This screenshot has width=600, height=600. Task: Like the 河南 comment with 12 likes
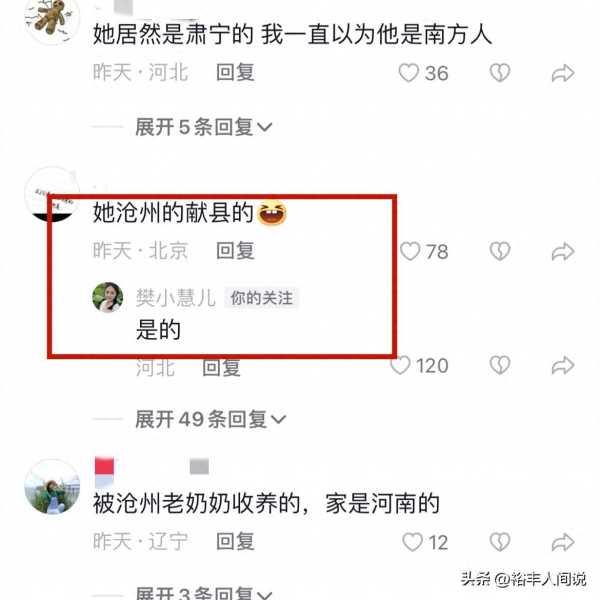[x=412, y=542]
